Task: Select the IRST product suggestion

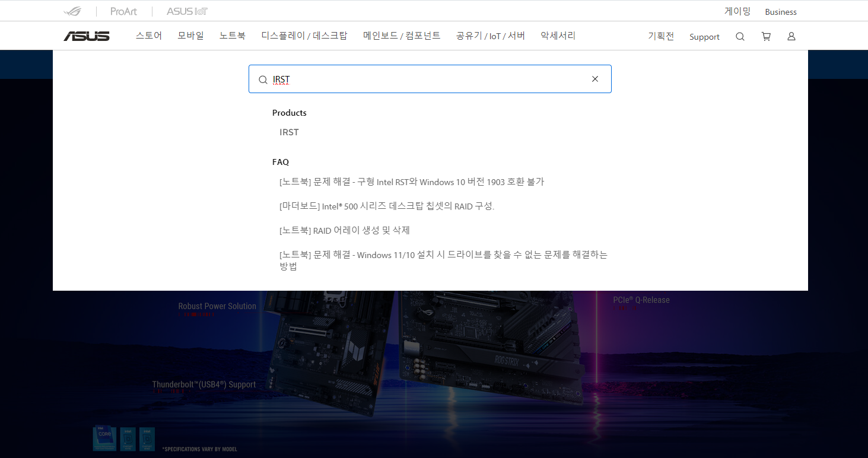Action: click(289, 132)
